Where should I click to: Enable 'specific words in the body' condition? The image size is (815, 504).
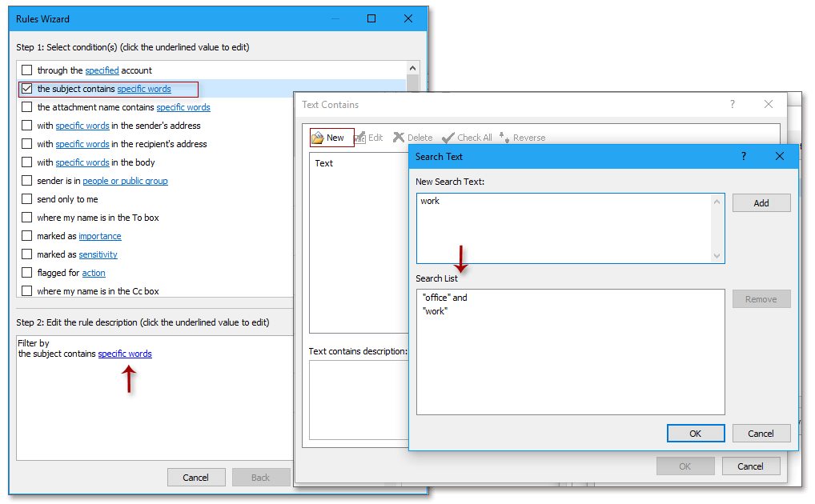pyautogui.click(x=27, y=162)
